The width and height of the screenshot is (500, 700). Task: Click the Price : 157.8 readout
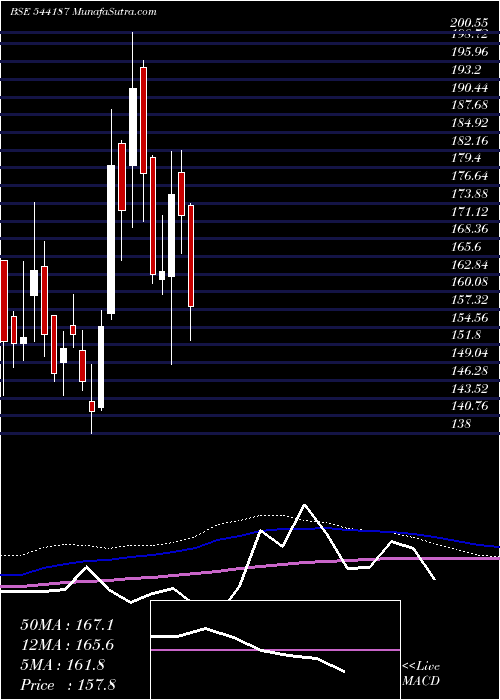coord(68,685)
